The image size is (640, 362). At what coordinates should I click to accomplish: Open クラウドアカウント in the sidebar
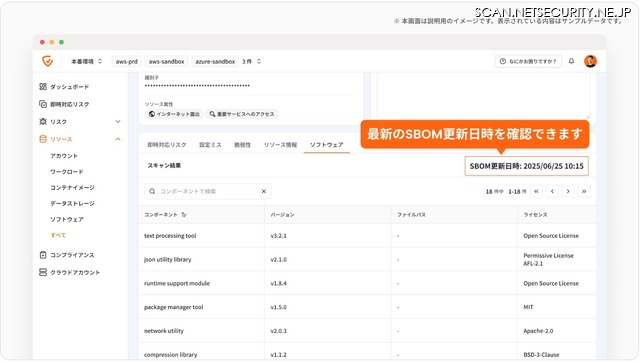click(x=75, y=273)
